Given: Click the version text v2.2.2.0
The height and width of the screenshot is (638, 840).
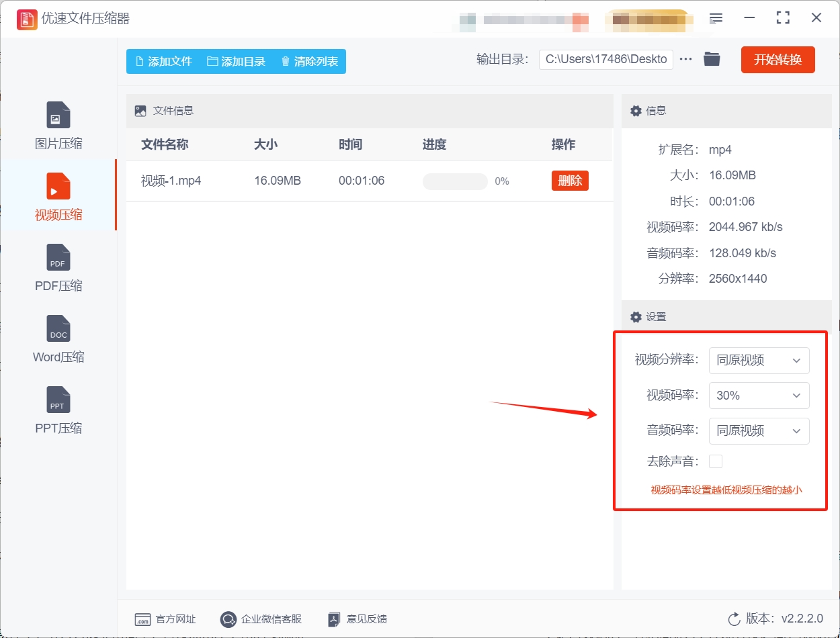Looking at the screenshot, I should coord(802,619).
